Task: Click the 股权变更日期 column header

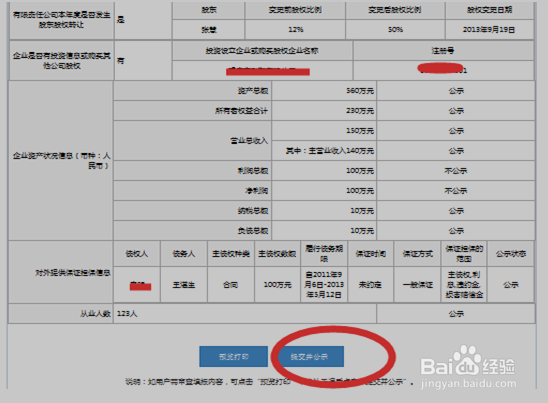Action: [489, 10]
